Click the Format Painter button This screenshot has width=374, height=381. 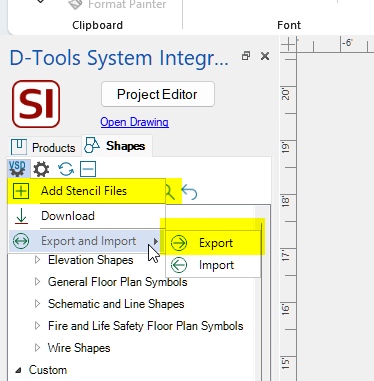click(x=117, y=5)
